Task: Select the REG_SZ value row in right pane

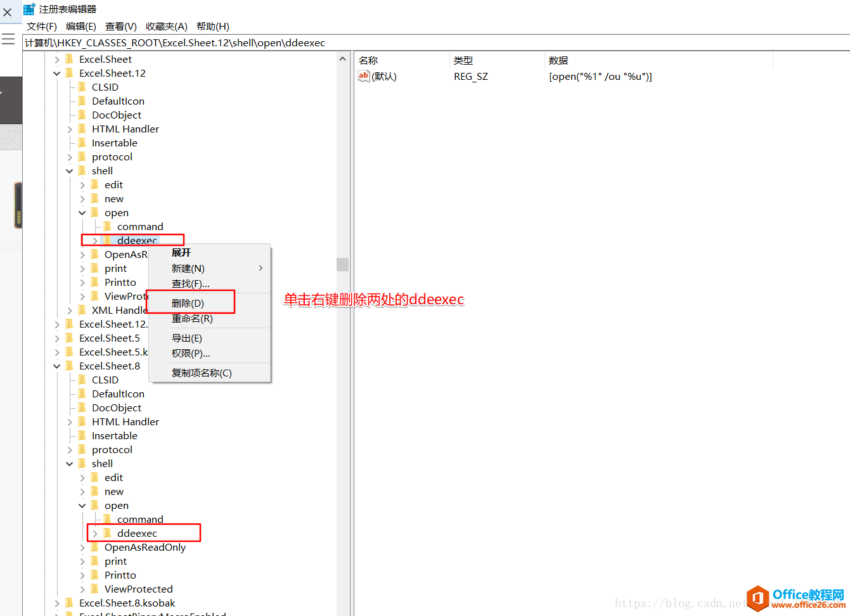Action: pyautogui.click(x=470, y=76)
